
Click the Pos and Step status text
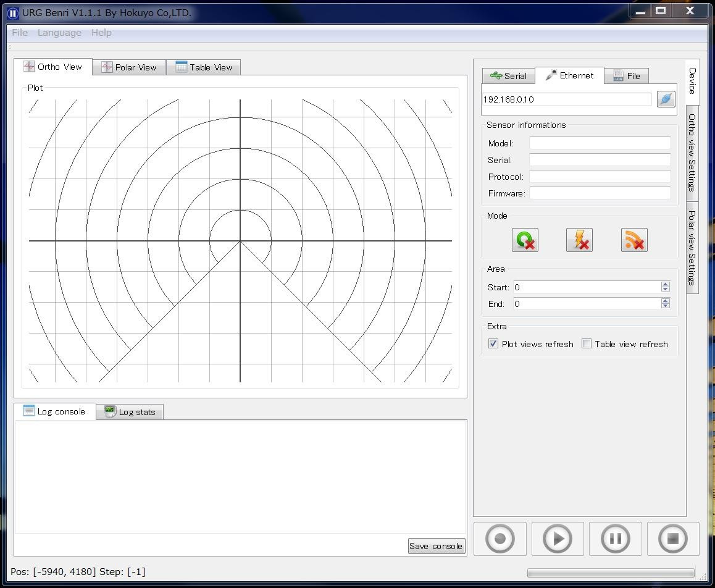tap(78, 571)
